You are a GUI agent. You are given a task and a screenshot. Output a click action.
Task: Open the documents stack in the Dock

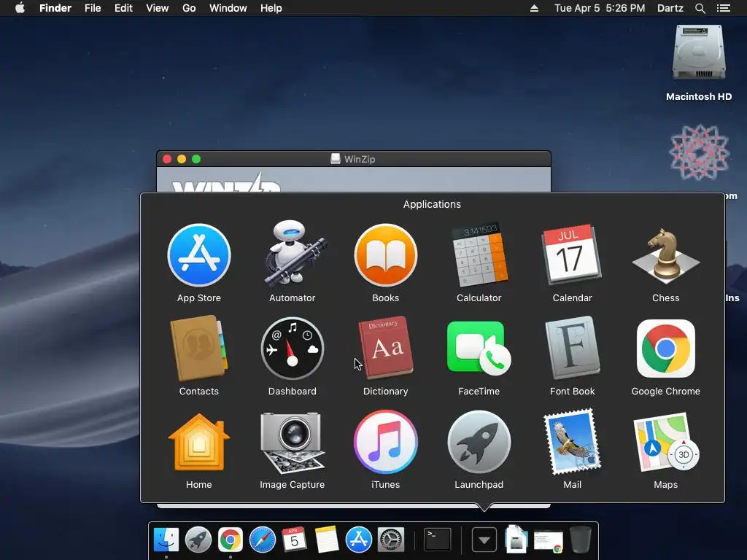click(516, 539)
